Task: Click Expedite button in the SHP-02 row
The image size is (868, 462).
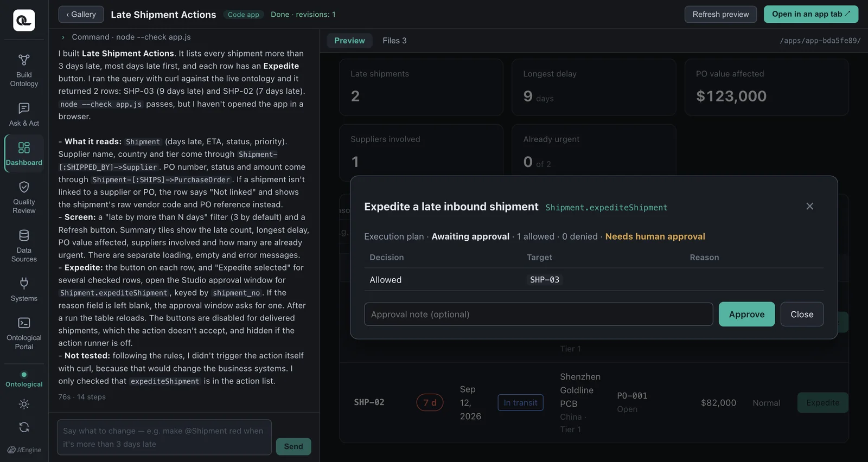Action: point(822,402)
